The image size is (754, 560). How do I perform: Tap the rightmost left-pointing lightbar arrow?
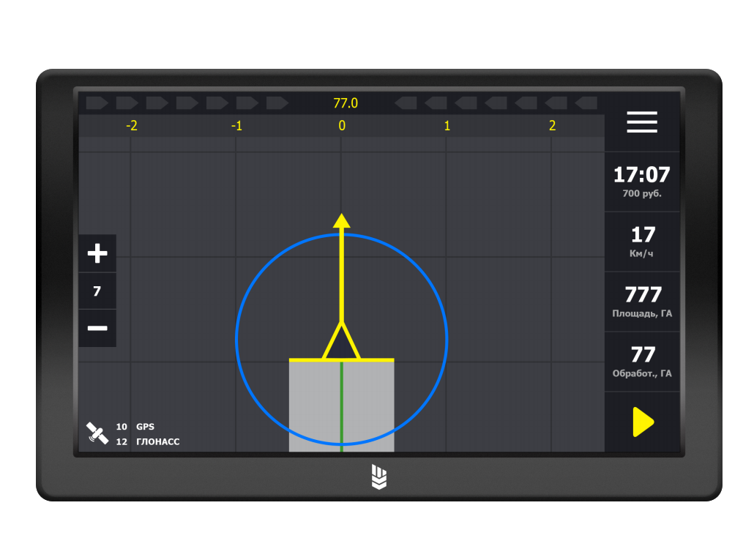coord(586,103)
